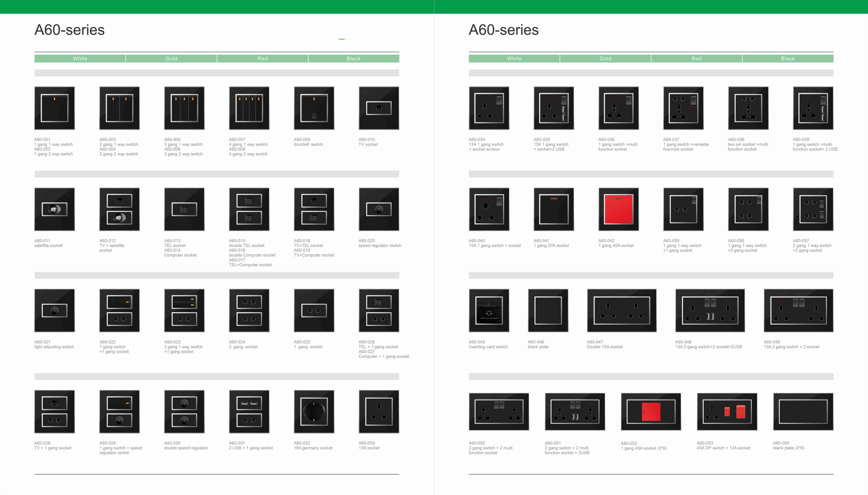
Task: Choose the Gold color tab on right page
Action: (x=605, y=59)
